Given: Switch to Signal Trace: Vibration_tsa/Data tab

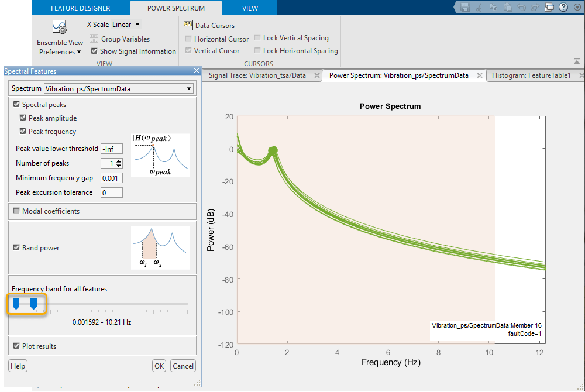Looking at the screenshot, I should [x=257, y=75].
